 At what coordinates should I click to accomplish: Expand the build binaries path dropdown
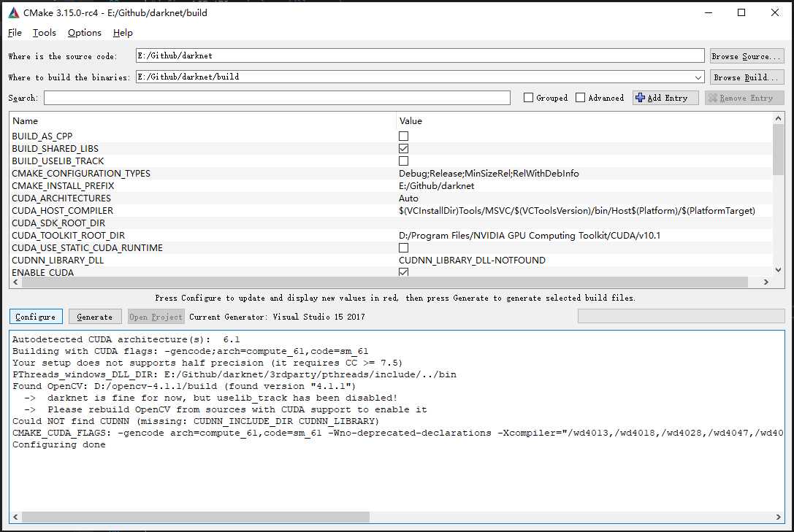click(698, 77)
